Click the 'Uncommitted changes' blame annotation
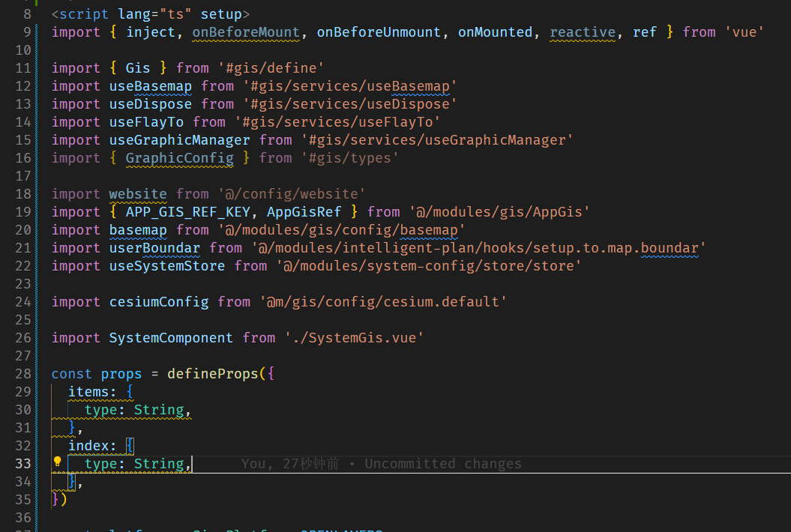 point(443,464)
